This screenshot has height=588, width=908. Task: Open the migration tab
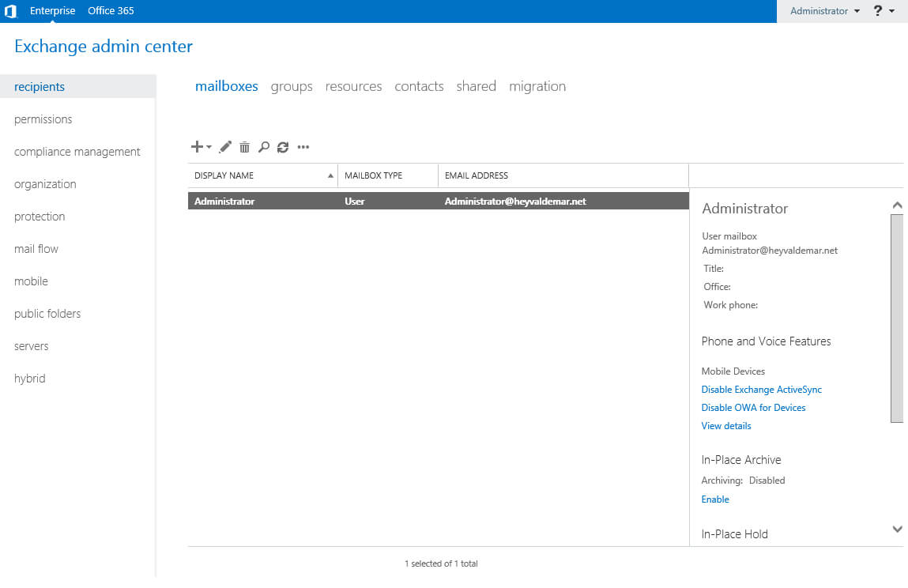537,86
